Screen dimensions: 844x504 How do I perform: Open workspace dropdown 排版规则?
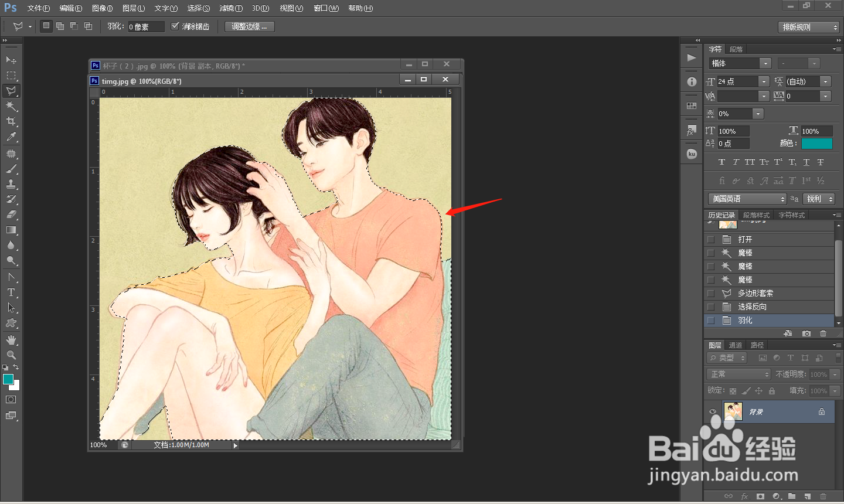(x=809, y=27)
